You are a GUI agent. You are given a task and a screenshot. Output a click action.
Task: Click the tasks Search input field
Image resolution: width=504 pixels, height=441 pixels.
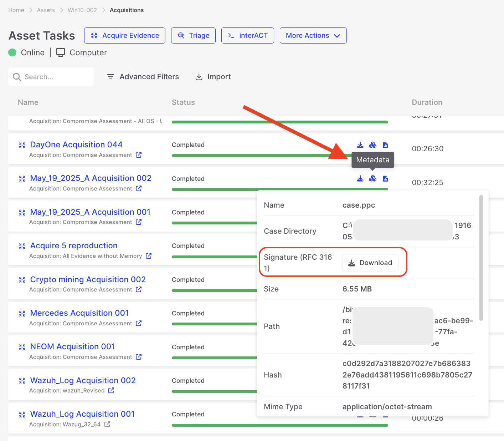(53, 77)
